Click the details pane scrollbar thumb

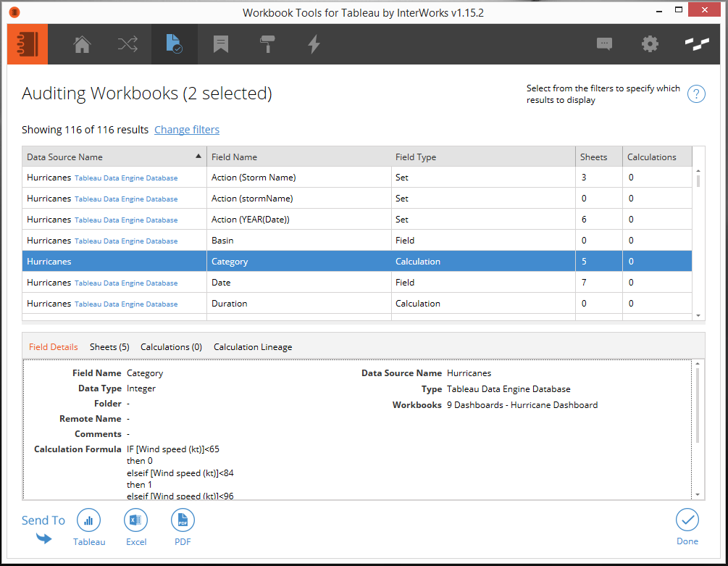coord(698,405)
